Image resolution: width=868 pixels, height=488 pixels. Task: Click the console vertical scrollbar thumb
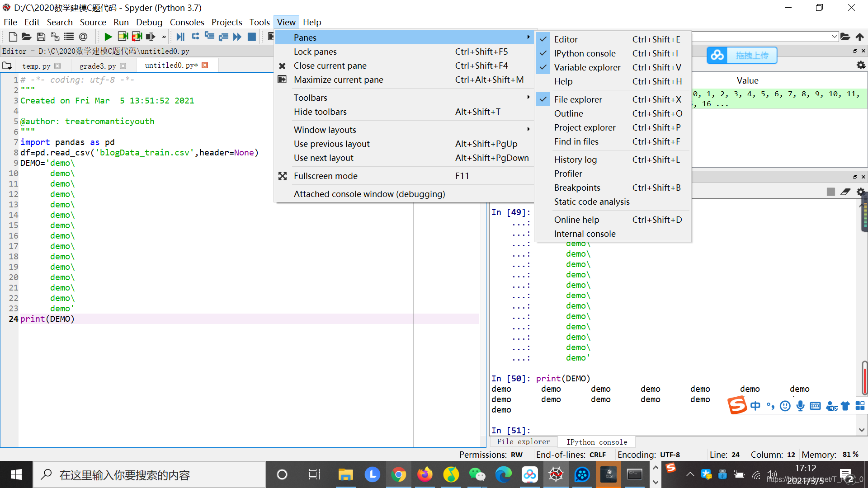(x=864, y=378)
